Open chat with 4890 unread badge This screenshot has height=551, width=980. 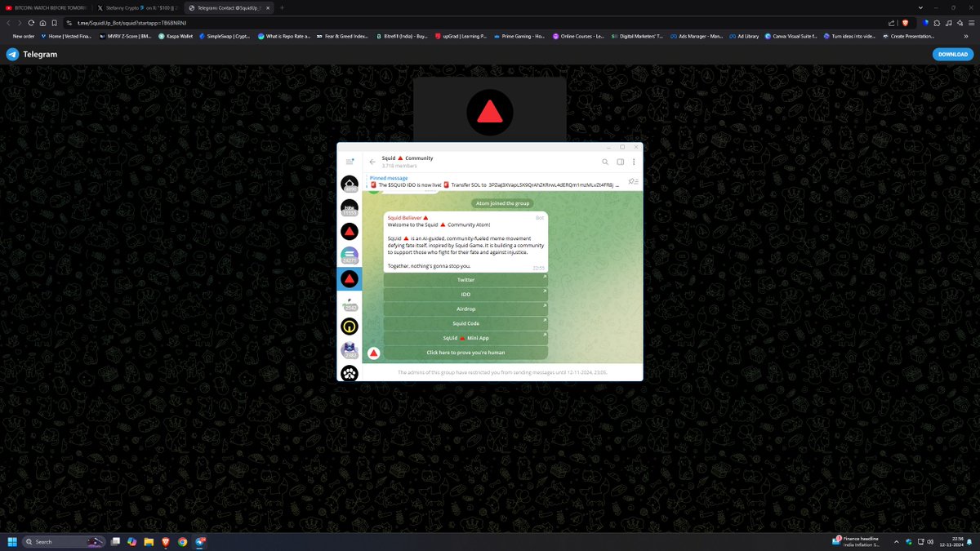tap(350, 184)
